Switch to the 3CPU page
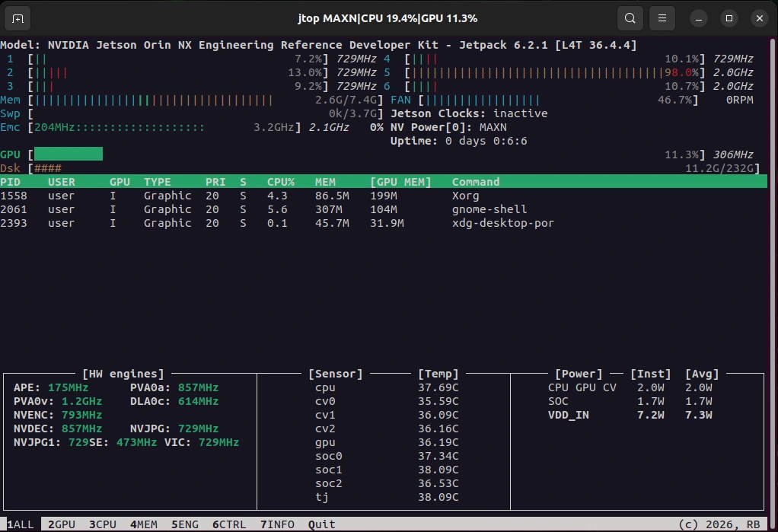Screen dimensions: 778x532 click(x=103, y=524)
